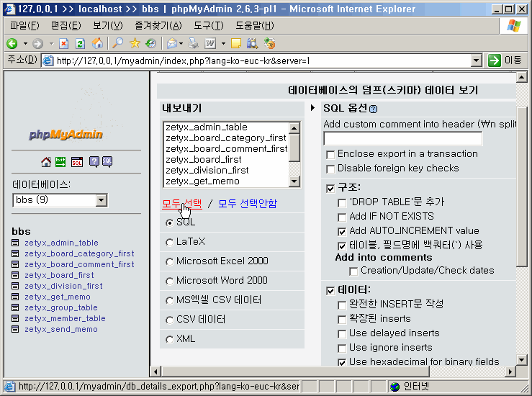532x396 pixels.
Task: Enable Enclose export in a transaction
Action: [x=330, y=155]
